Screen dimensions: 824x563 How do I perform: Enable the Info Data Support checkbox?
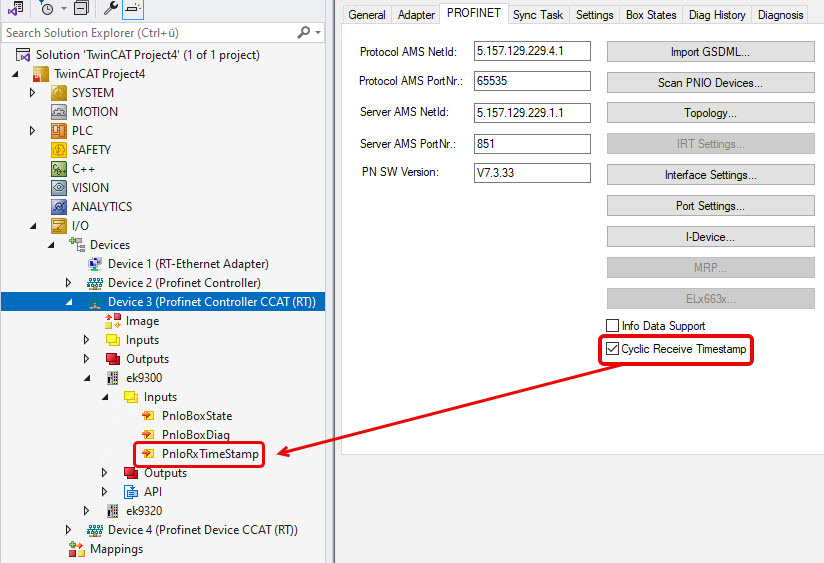613,326
